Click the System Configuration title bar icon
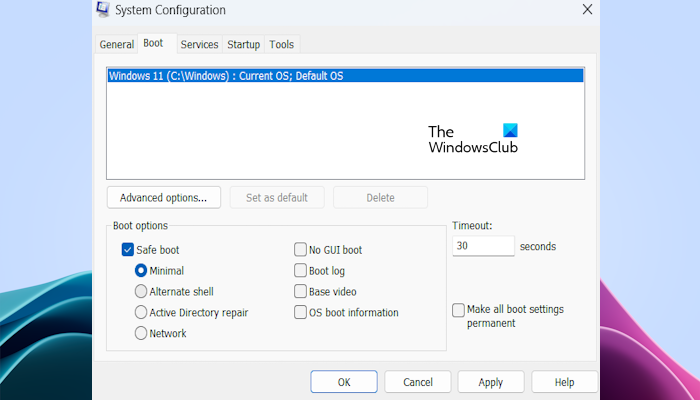 click(x=103, y=9)
